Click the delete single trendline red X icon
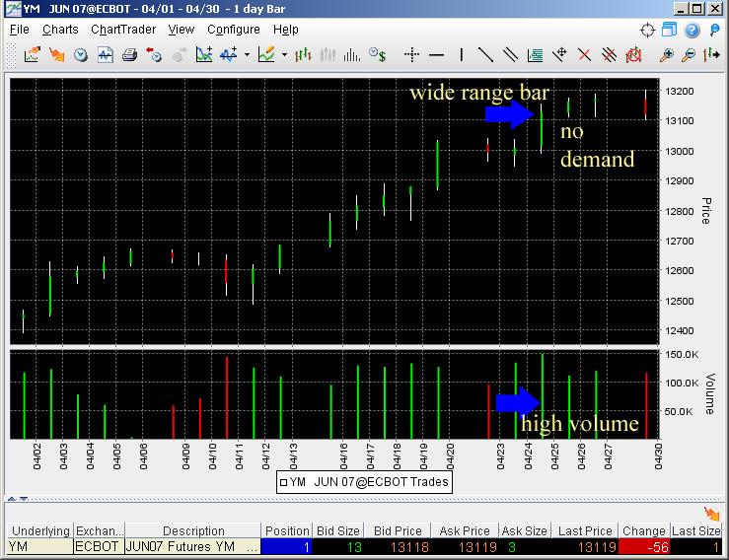The height and width of the screenshot is (560, 729). (584, 55)
